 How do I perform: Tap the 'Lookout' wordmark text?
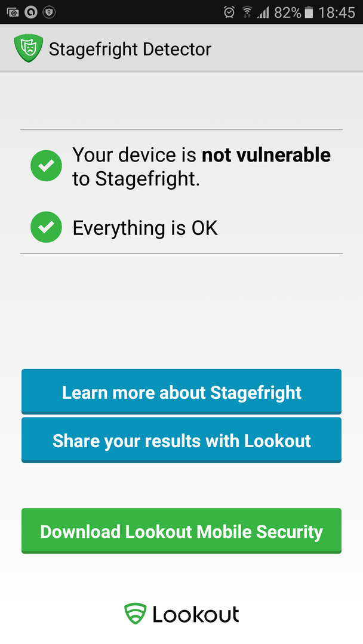pyautogui.click(x=196, y=614)
